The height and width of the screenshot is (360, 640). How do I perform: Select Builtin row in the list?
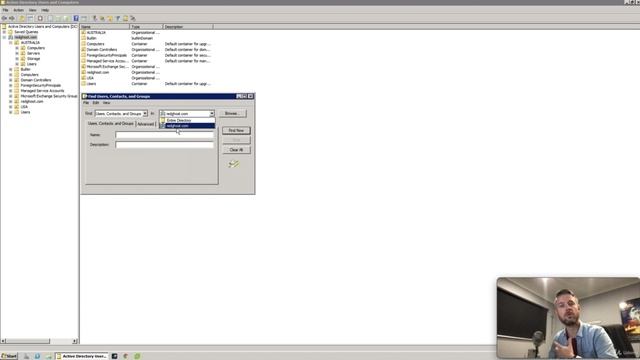(92, 38)
